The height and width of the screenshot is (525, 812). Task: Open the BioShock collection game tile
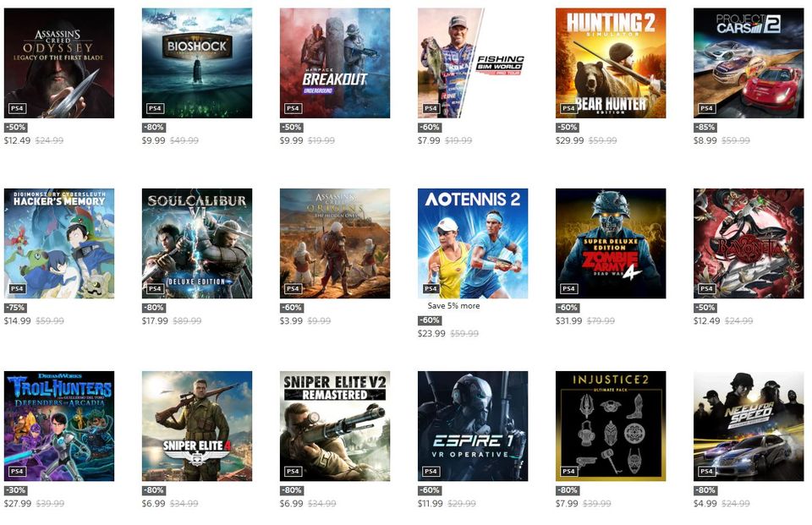(x=197, y=63)
